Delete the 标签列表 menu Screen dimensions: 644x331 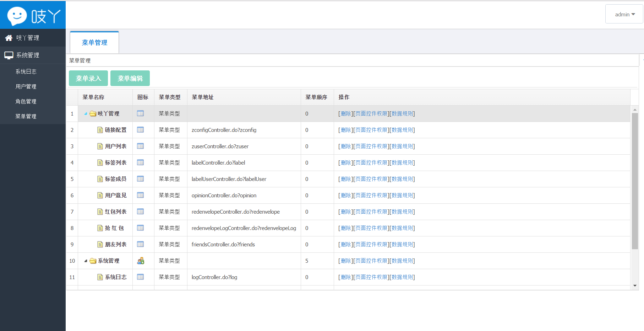pyautogui.click(x=346, y=163)
